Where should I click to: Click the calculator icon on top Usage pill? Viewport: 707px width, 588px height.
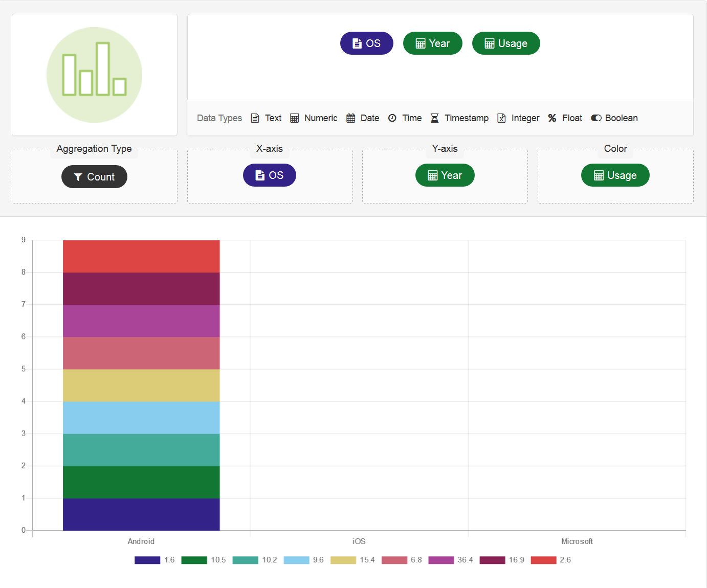[490, 43]
